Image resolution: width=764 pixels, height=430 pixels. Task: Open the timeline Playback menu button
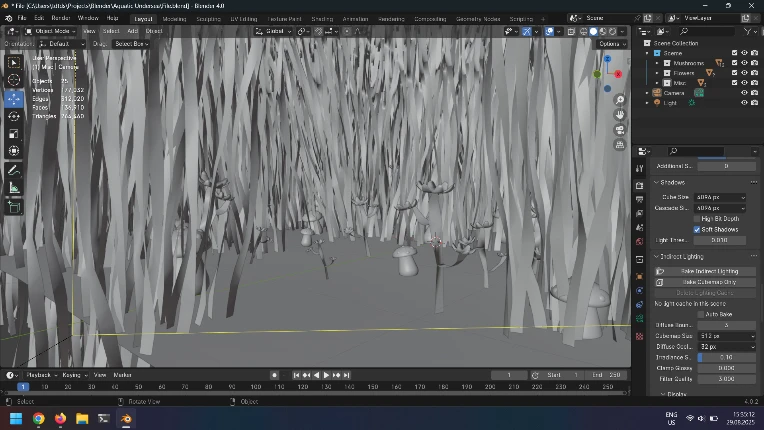pyautogui.click(x=41, y=375)
